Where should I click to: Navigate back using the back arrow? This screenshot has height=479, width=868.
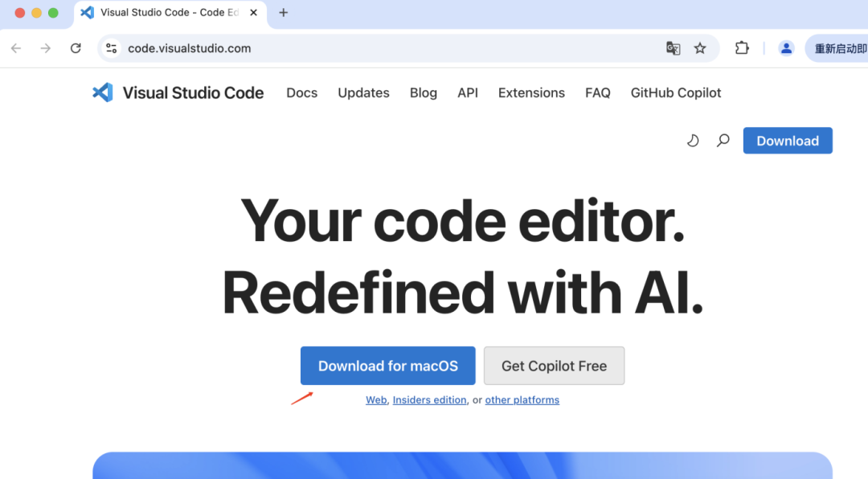tap(16, 47)
